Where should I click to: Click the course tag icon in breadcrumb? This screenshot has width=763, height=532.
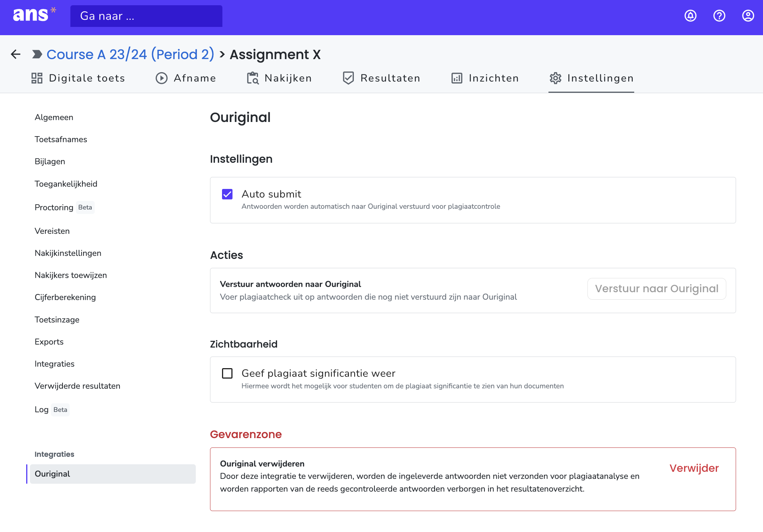click(x=37, y=54)
